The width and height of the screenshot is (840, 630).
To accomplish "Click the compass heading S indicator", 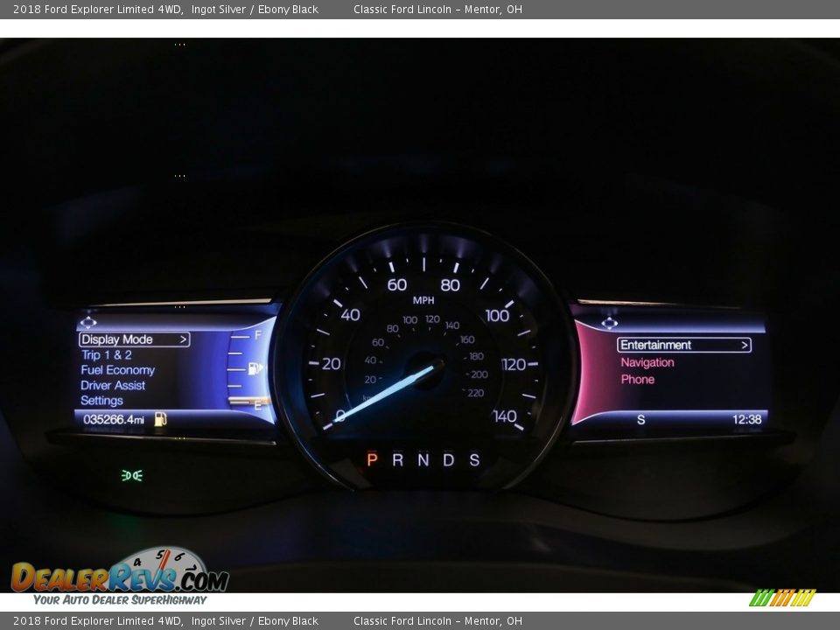I will click(640, 420).
